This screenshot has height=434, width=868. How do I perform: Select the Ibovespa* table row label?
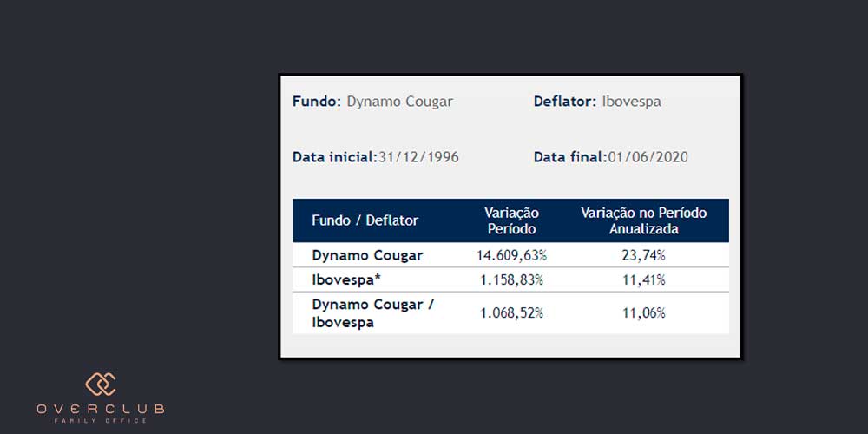pos(347,280)
